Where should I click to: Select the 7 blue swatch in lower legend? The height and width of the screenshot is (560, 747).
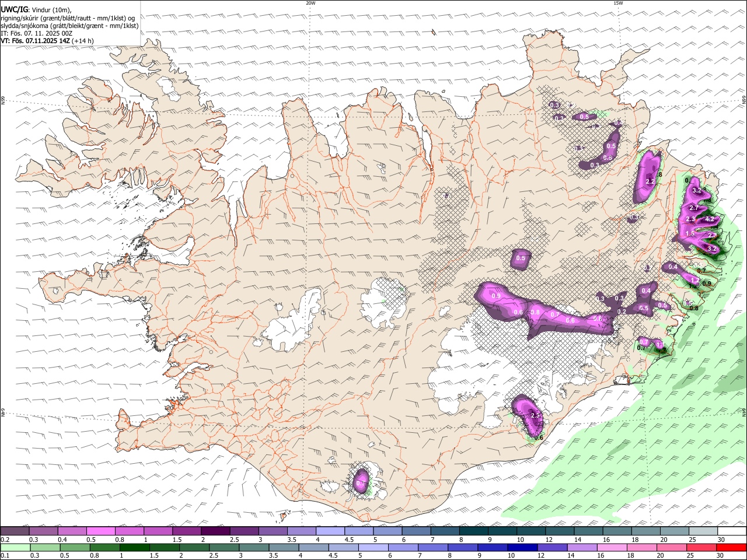[433, 547]
